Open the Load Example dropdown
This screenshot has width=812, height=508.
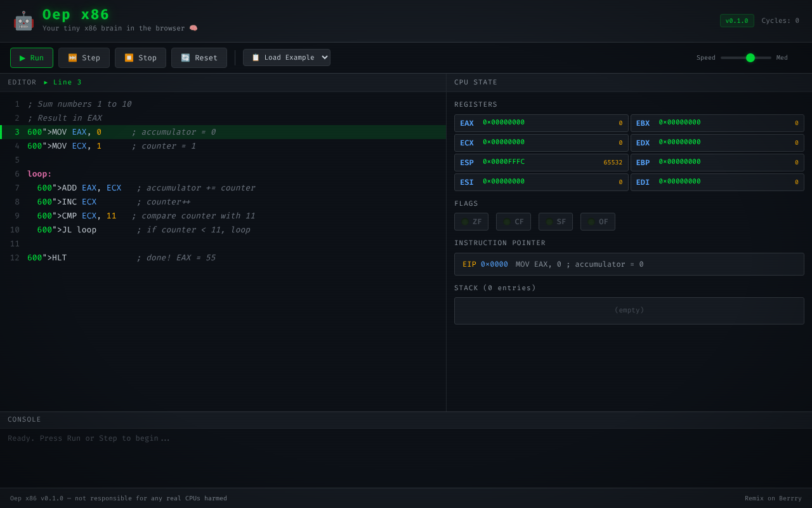(x=287, y=58)
